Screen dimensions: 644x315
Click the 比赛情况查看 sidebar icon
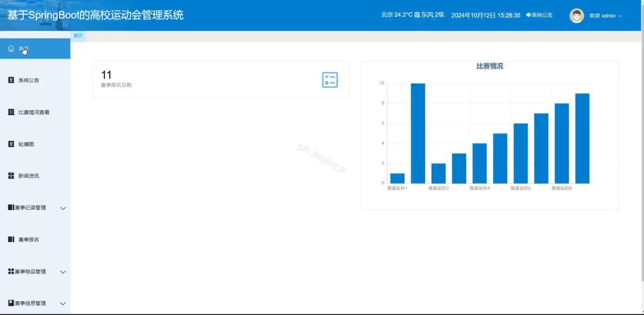(x=11, y=112)
